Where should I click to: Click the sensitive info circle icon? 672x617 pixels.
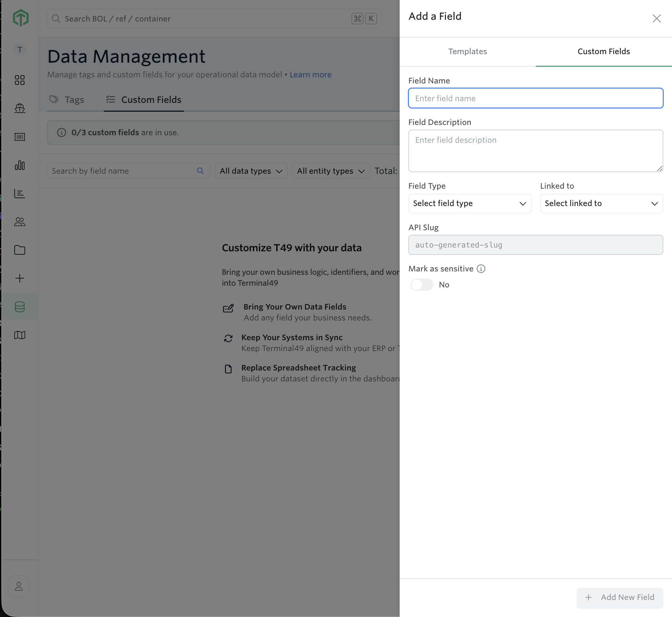point(481,269)
